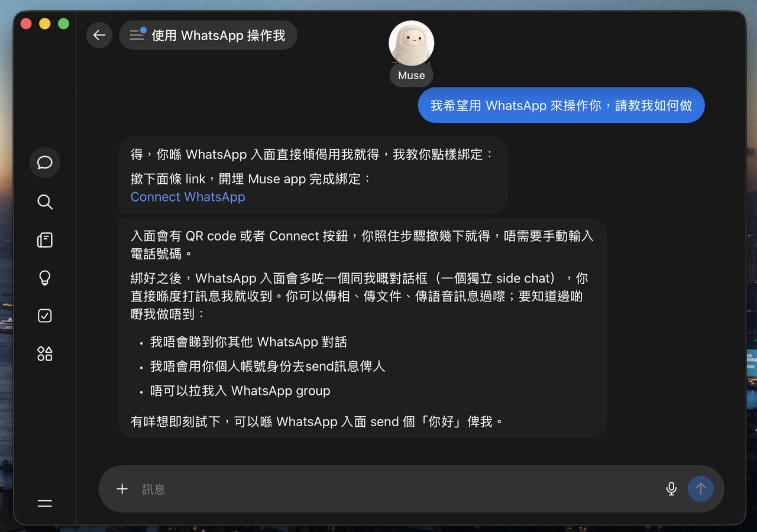Click the bullet '我唔會睇到你其他 WhatsApp 對話'
Viewport: 757px width, 532px height.
point(248,342)
